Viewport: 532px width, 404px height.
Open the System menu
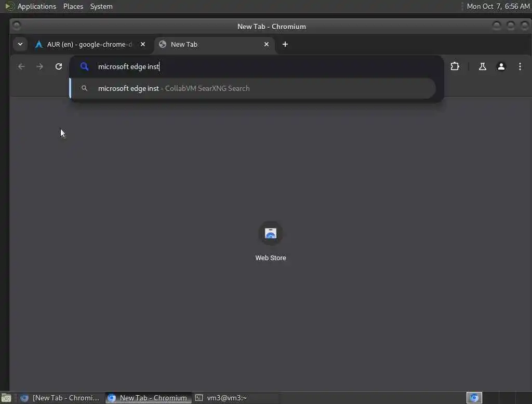101,6
